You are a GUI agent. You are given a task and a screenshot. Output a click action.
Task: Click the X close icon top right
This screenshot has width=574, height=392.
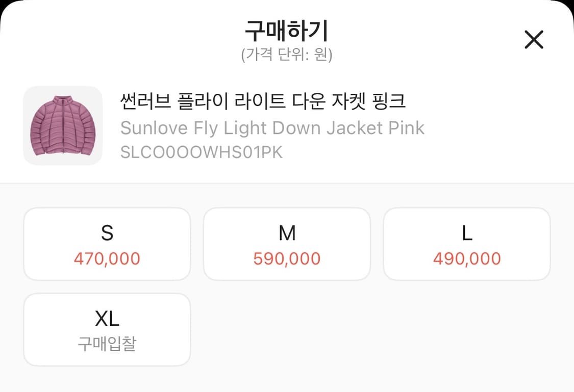(x=534, y=39)
